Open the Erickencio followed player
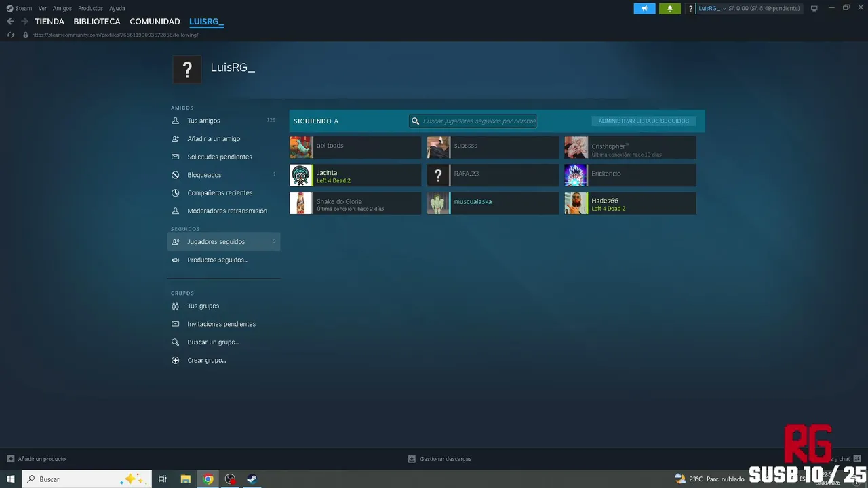Image resolution: width=868 pixels, height=488 pixels. [630, 176]
